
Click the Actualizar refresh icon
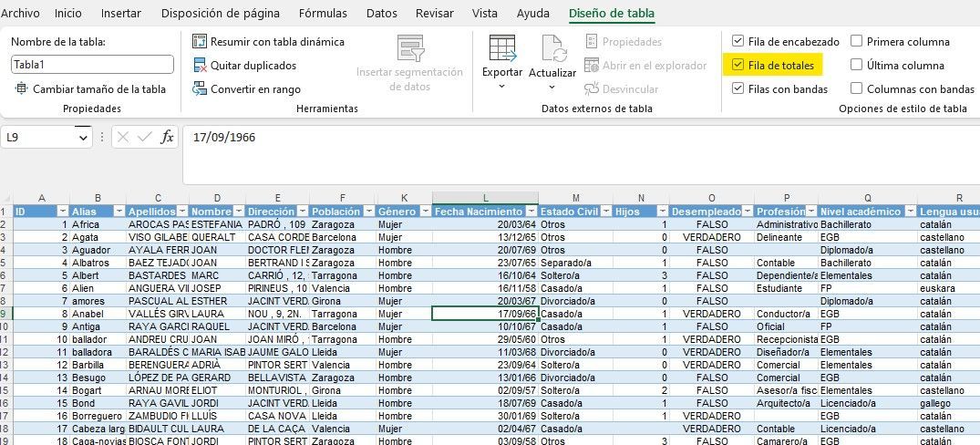(x=552, y=48)
